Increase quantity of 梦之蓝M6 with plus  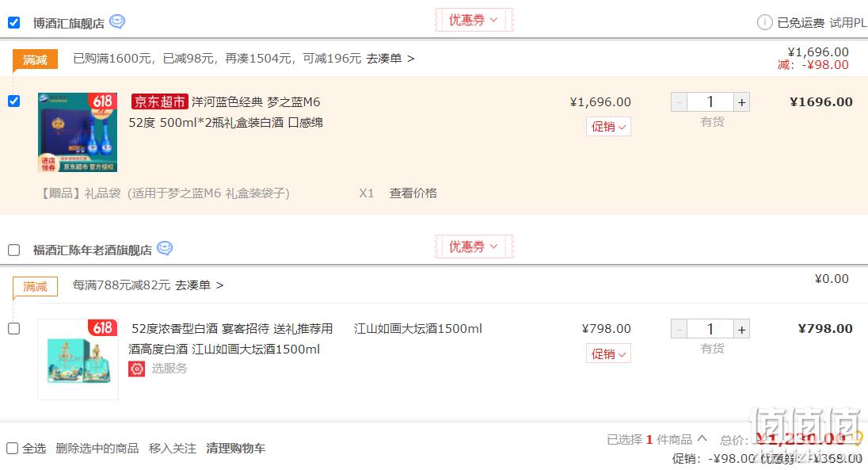coord(742,102)
